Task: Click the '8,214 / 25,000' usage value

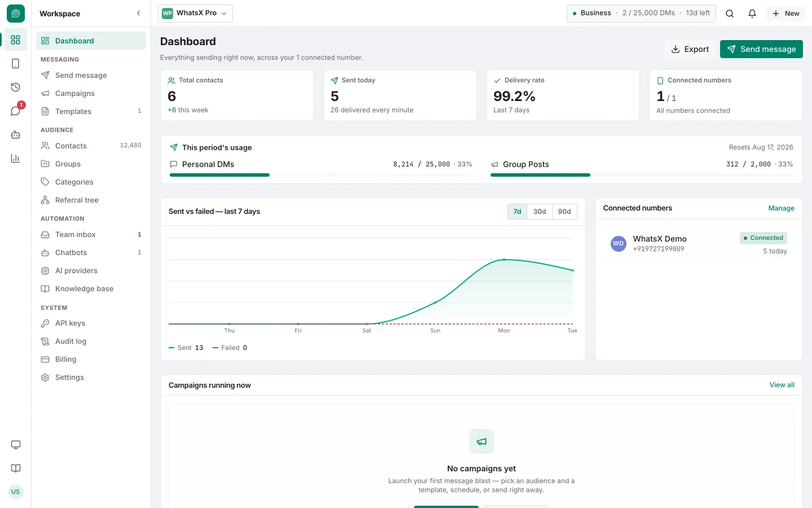Action: click(x=421, y=164)
